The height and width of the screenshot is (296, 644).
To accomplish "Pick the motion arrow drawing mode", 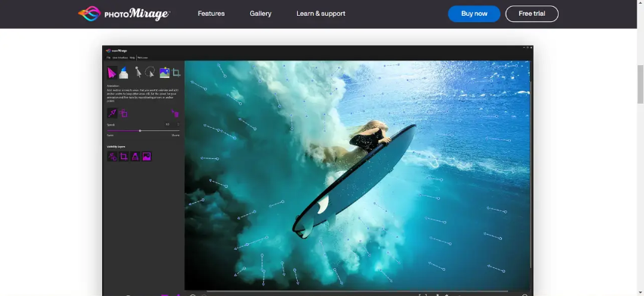I will 112,113.
